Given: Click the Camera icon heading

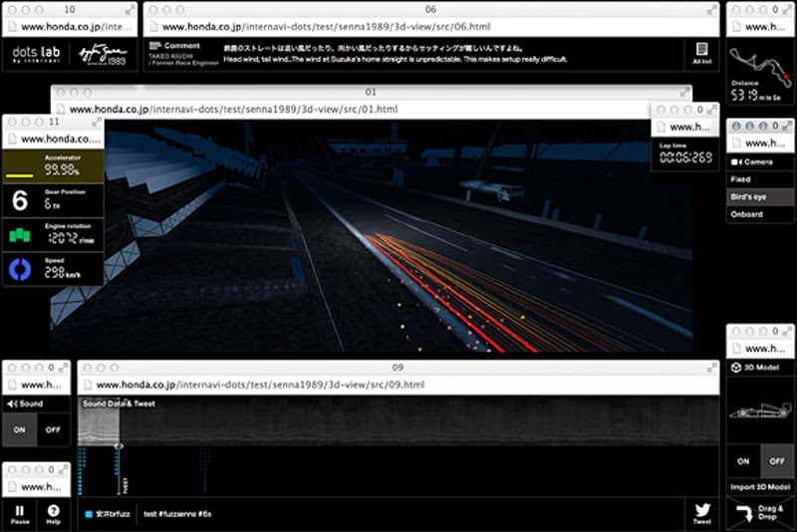Looking at the screenshot, I should pyautogui.click(x=736, y=162).
